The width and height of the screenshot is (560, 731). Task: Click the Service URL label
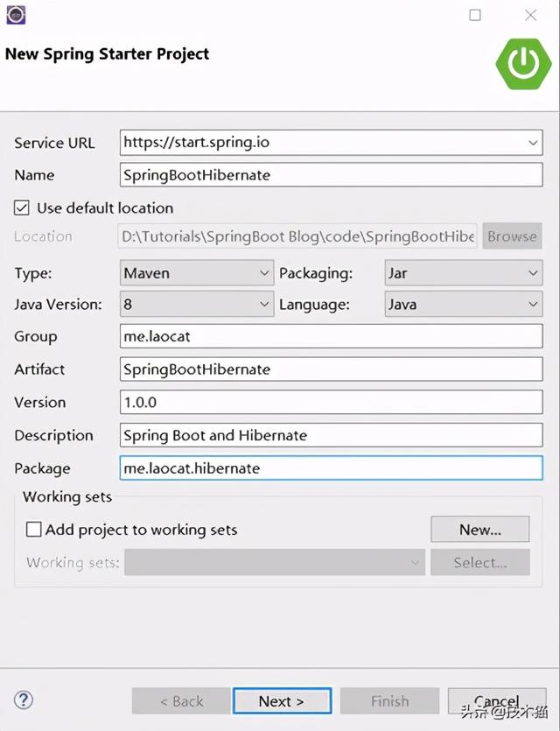tap(54, 143)
